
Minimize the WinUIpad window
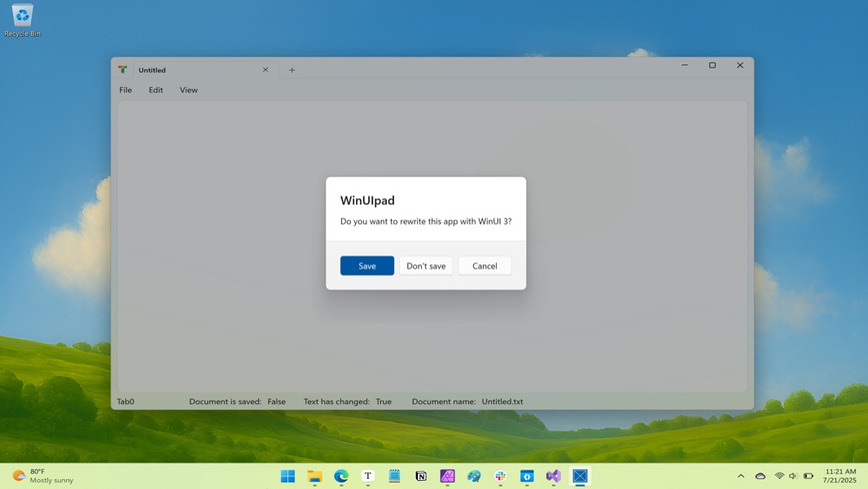coord(685,65)
